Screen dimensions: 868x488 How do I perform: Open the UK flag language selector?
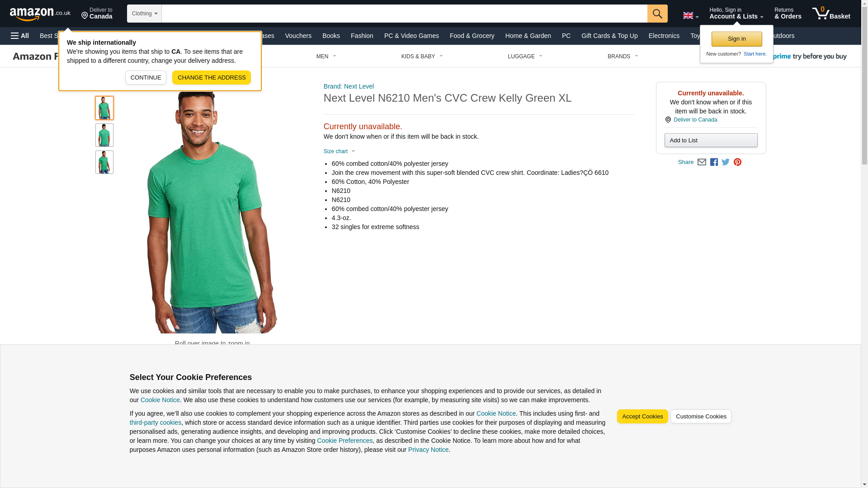[x=690, y=16]
